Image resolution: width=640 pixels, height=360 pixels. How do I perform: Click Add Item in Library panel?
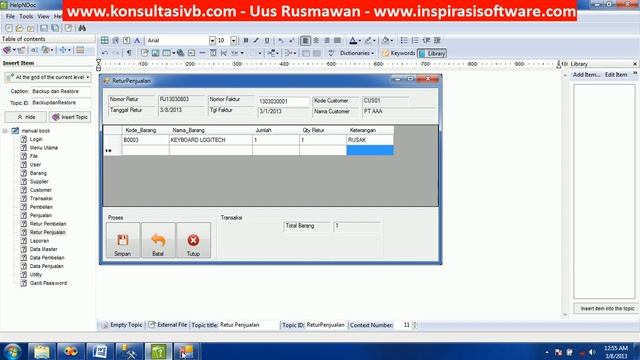[587, 75]
